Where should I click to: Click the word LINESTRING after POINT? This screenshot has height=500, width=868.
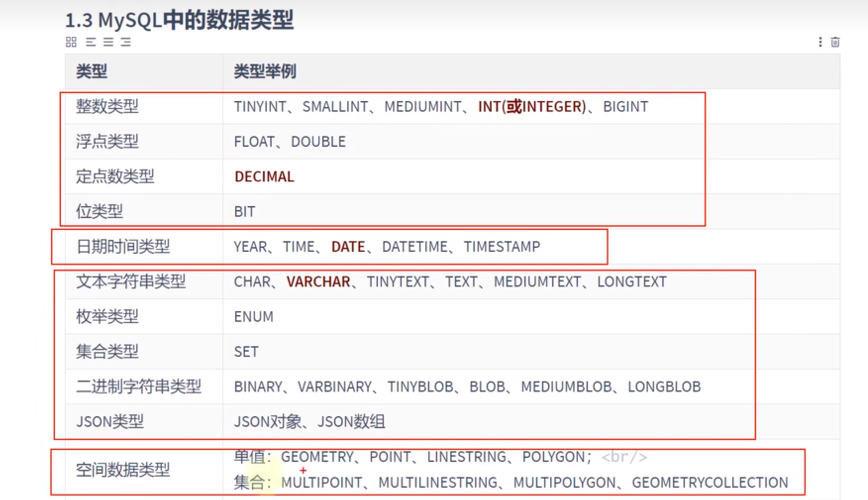click(466, 456)
